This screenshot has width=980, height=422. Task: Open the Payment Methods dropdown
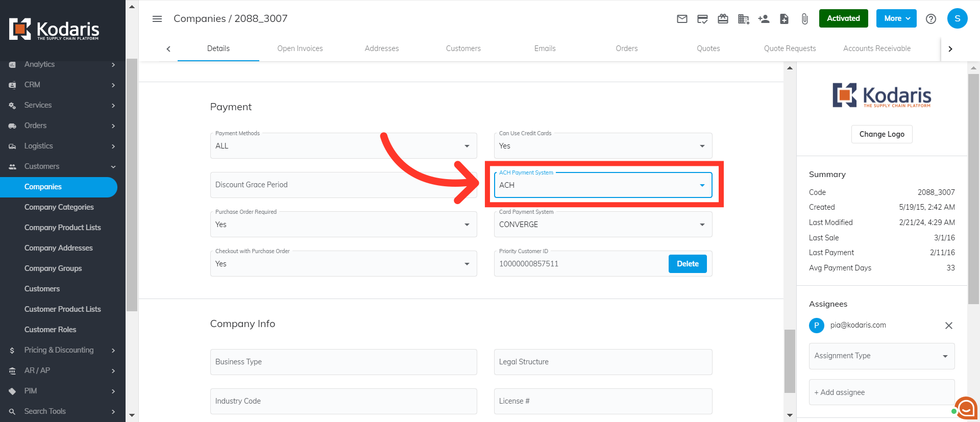(344, 146)
